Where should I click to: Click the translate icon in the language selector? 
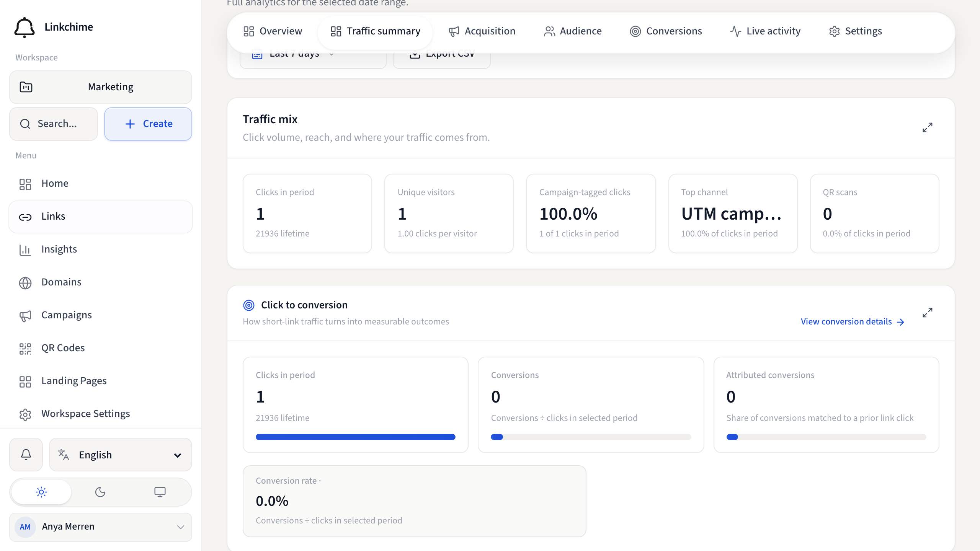coord(64,455)
